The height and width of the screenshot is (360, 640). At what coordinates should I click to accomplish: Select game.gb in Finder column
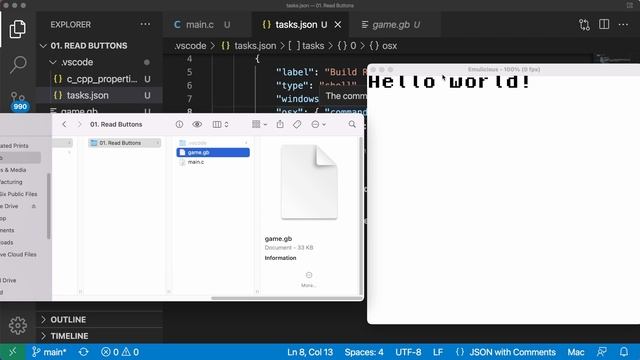point(213,152)
